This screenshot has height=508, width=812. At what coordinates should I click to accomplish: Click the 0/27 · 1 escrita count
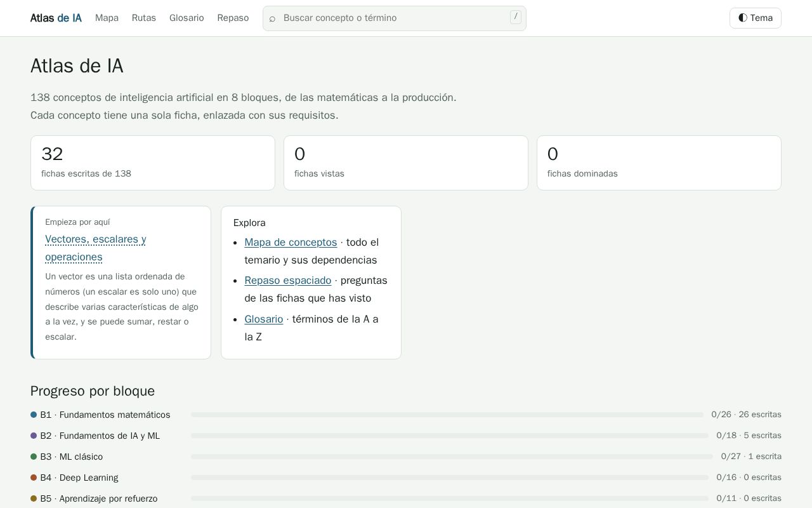751,457
